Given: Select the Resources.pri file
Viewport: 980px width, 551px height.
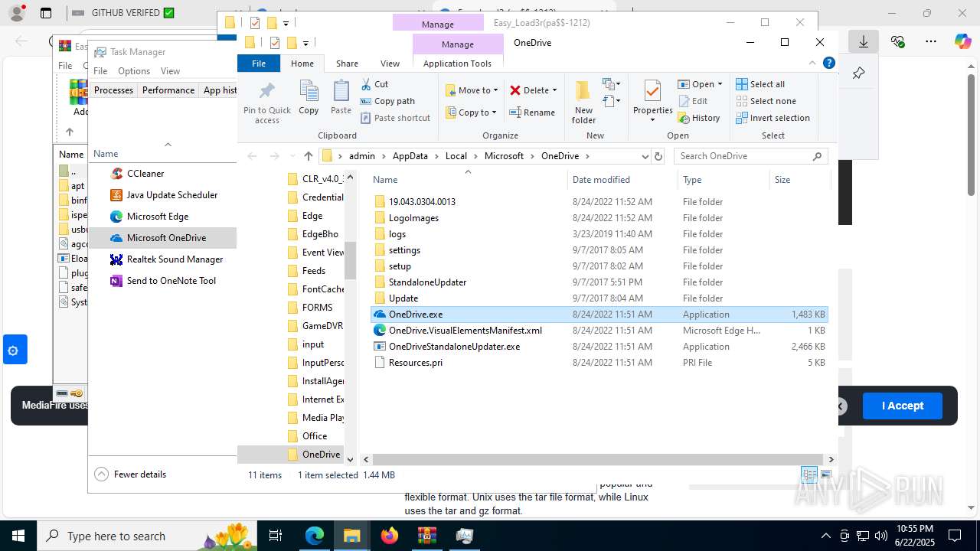Looking at the screenshot, I should pos(599,363).
